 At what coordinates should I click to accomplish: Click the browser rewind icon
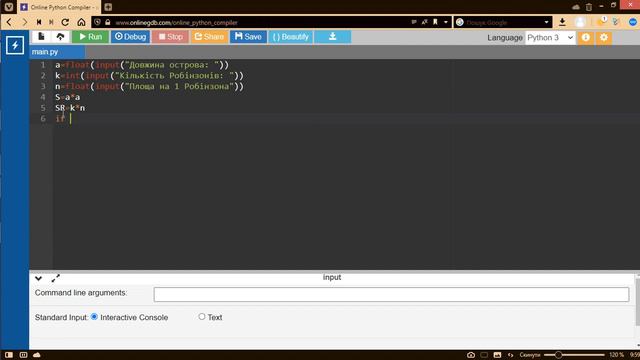coord(39,22)
